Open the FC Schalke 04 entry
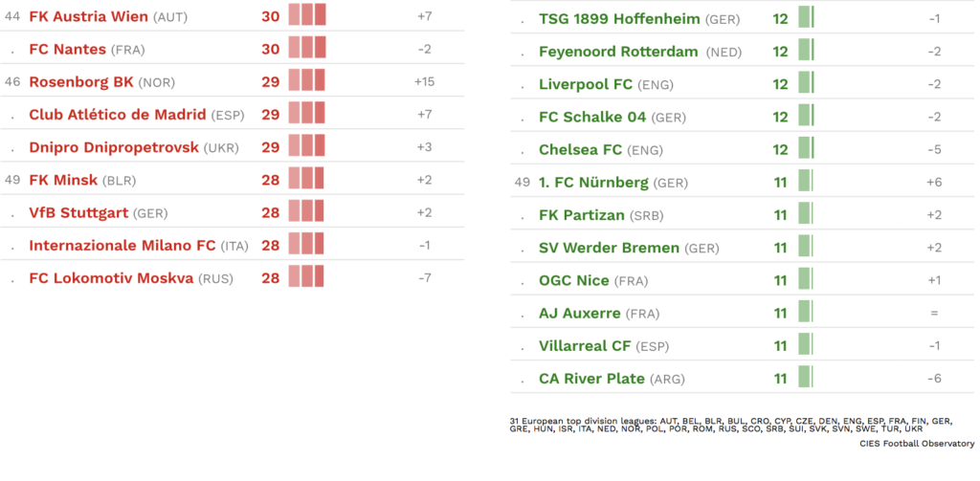The width and height of the screenshot is (980, 481). coord(592,117)
